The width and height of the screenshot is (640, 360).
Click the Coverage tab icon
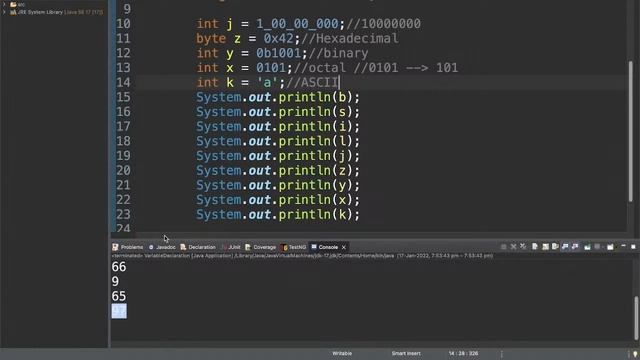point(248,247)
